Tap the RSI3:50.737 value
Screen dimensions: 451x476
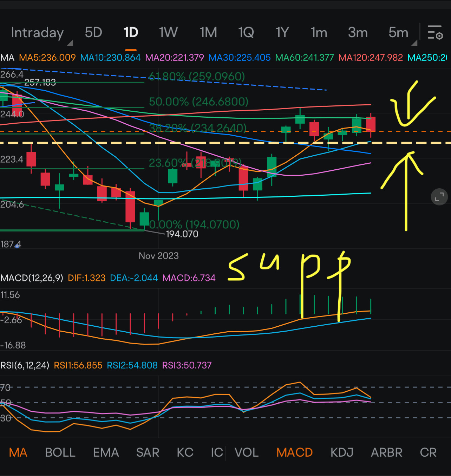pyautogui.click(x=187, y=365)
